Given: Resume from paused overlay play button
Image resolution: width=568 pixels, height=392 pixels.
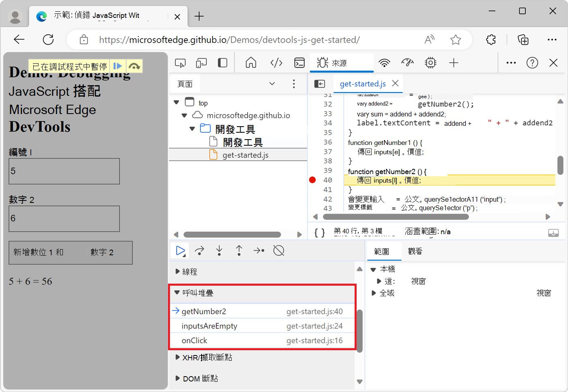Looking at the screenshot, I should (118, 66).
